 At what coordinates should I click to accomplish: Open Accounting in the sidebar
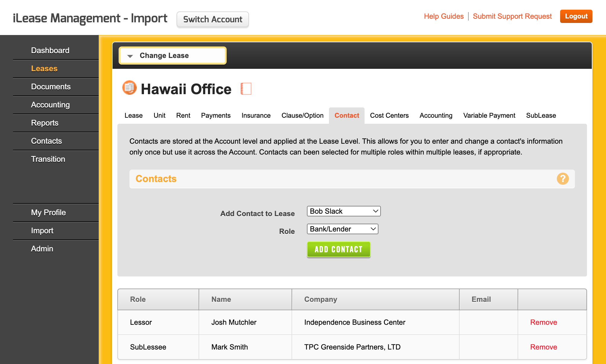[x=56, y=105]
